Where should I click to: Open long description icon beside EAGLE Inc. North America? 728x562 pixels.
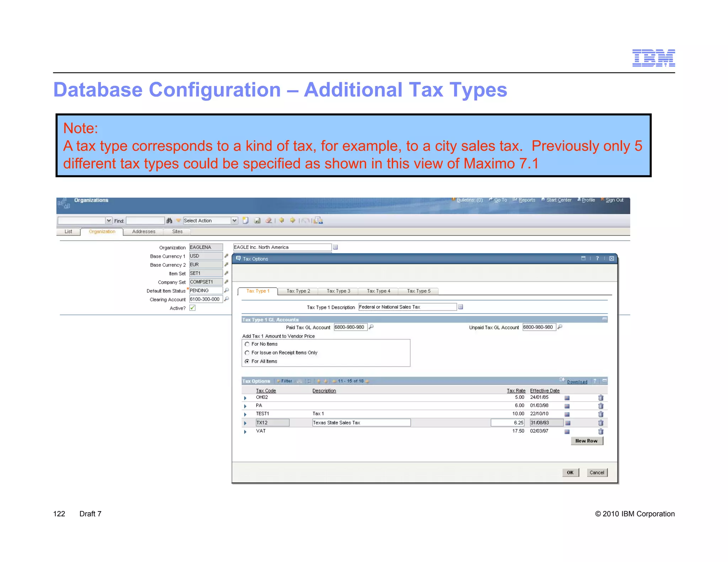tap(335, 247)
